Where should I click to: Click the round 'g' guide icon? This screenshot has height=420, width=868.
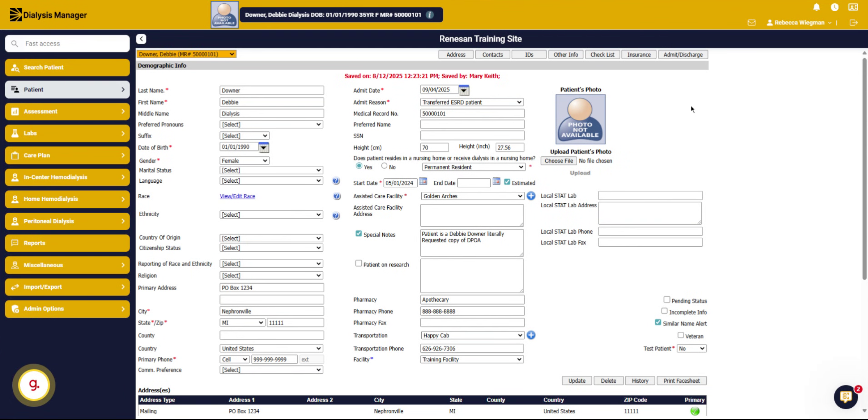coord(34,385)
